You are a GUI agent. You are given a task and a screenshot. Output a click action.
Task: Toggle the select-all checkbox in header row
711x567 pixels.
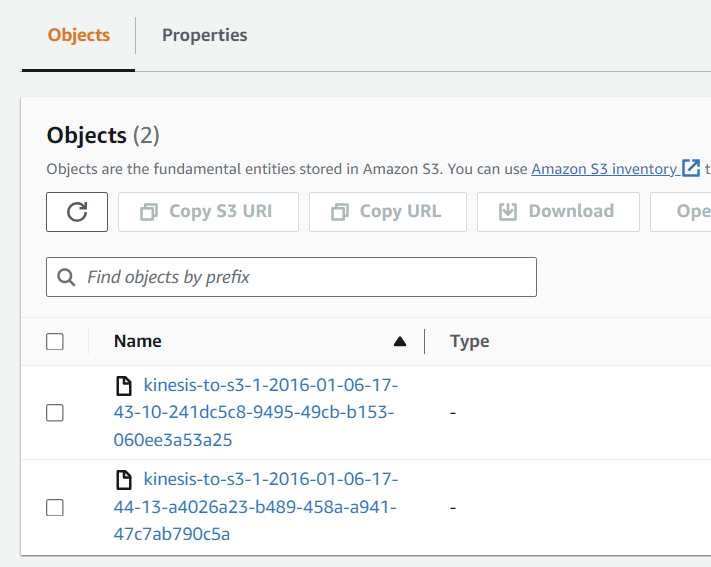(x=55, y=342)
